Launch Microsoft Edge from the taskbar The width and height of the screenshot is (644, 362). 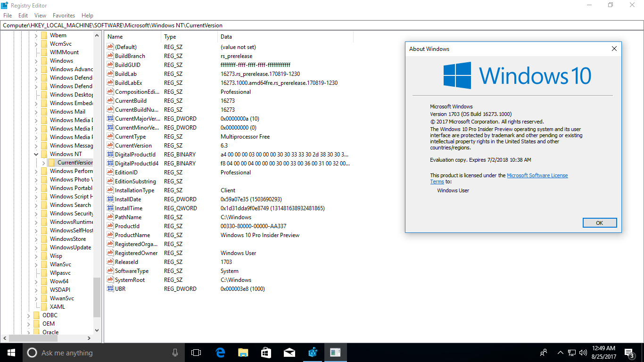tap(220, 353)
